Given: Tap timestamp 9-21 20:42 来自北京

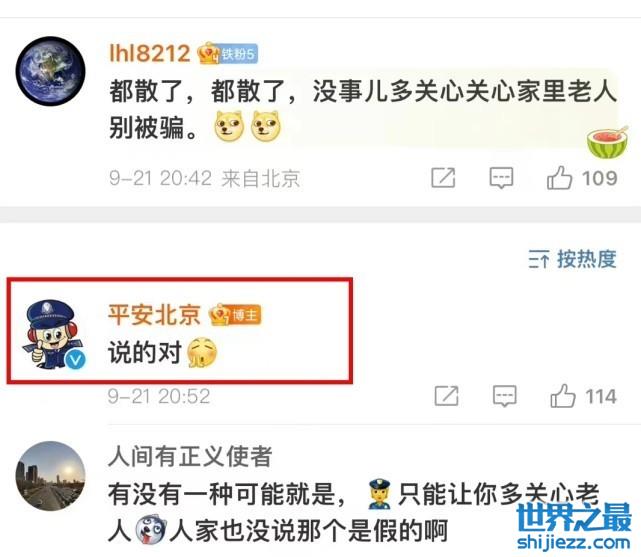Looking at the screenshot, I should pyautogui.click(x=205, y=179).
